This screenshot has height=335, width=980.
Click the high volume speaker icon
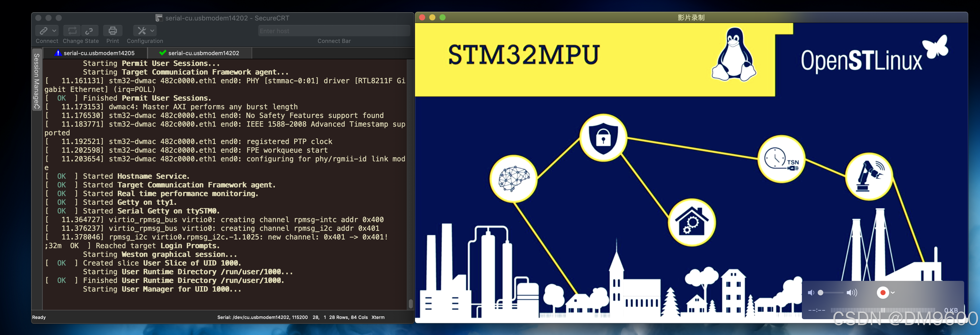tap(851, 292)
